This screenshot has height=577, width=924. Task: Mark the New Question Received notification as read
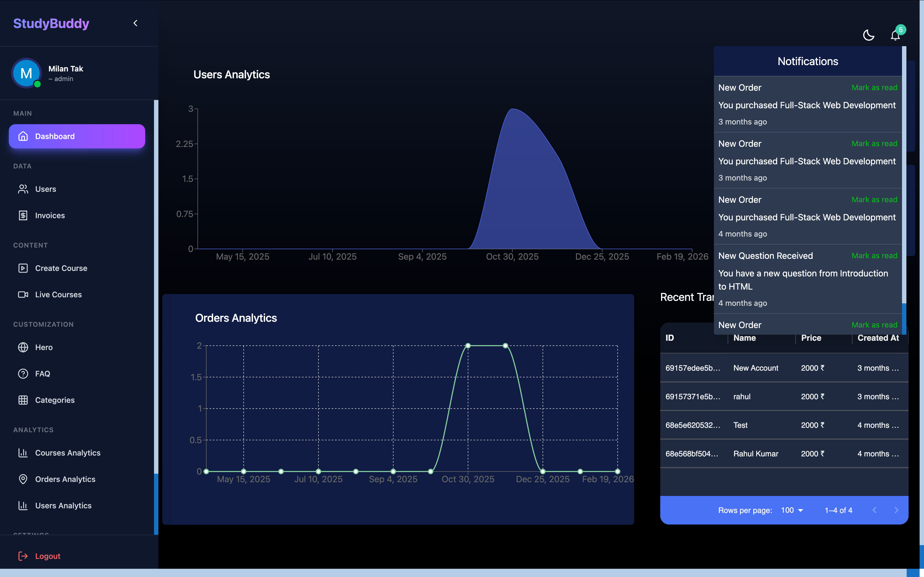pyautogui.click(x=875, y=255)
